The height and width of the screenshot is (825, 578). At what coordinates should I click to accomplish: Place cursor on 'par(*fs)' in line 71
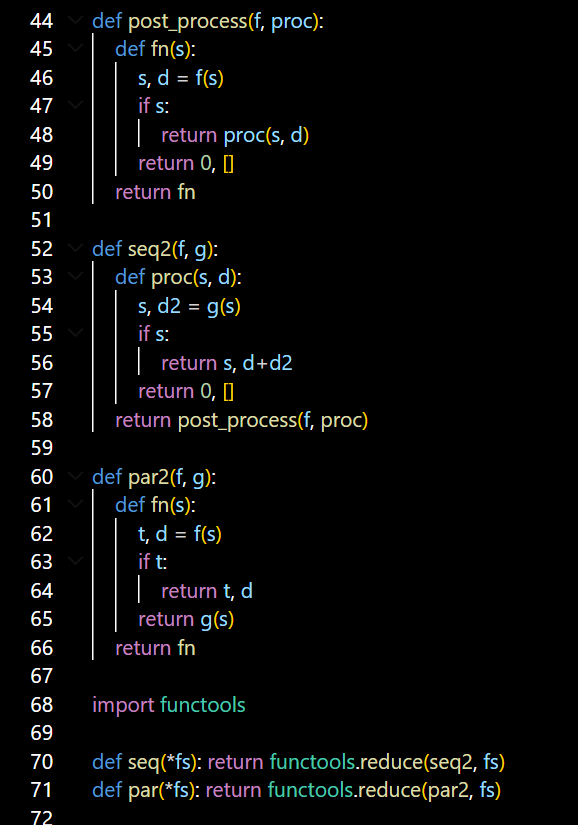161,791
